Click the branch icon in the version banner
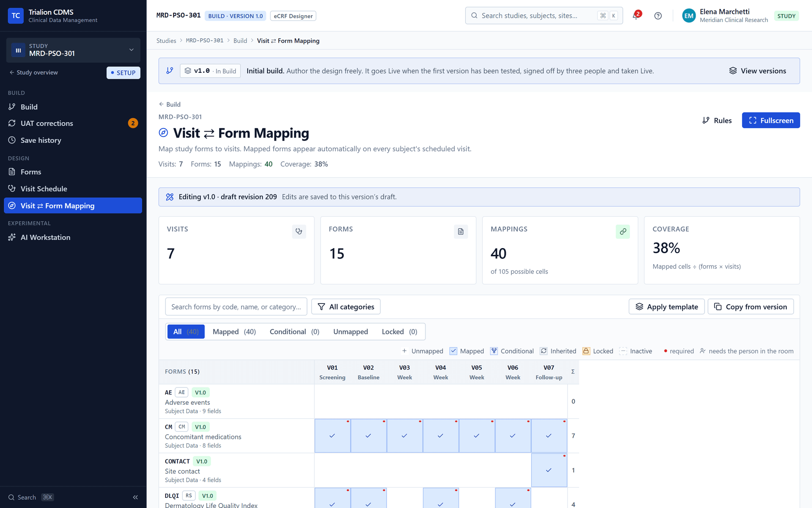Viewport: 812px width, 508px height. click(170, 71)
